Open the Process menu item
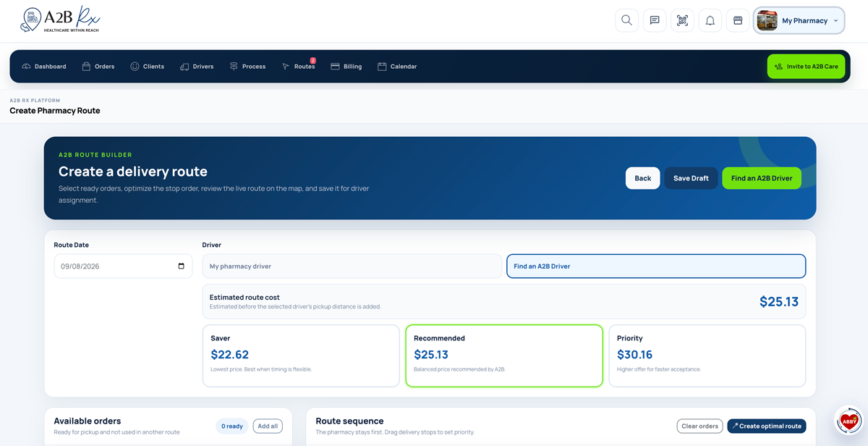 [247, 67]
